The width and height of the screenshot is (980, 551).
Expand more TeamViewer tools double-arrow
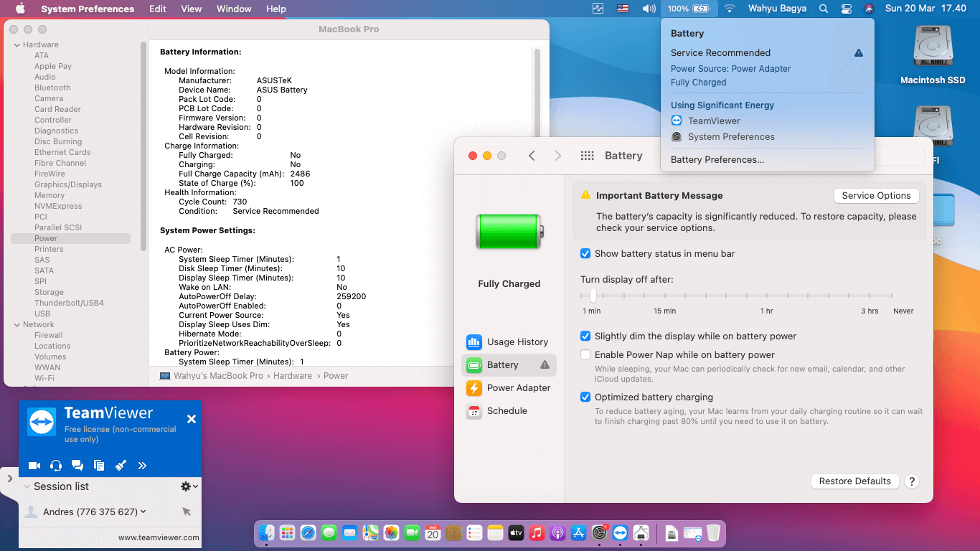coord(142,466)
